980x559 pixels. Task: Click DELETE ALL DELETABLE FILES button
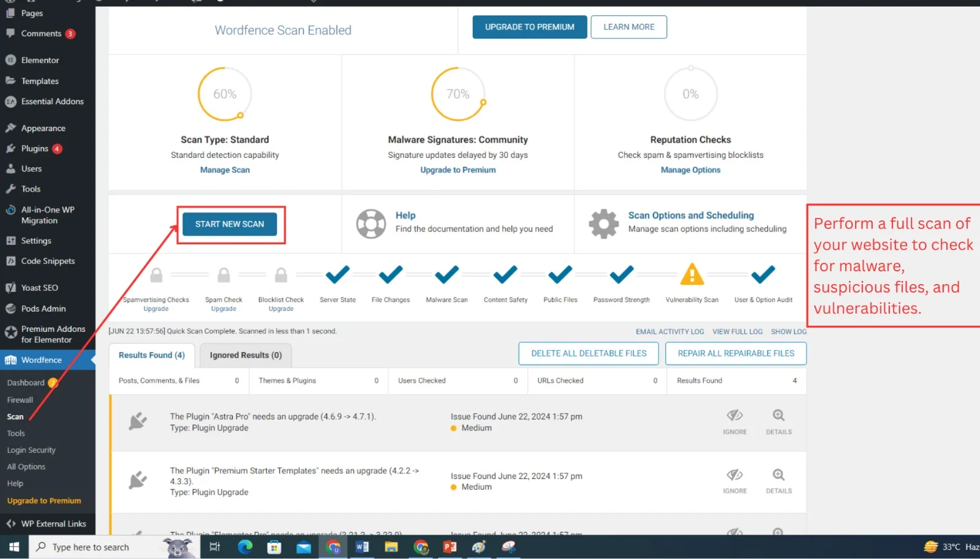pyautogui.click(x=589, y=353)
